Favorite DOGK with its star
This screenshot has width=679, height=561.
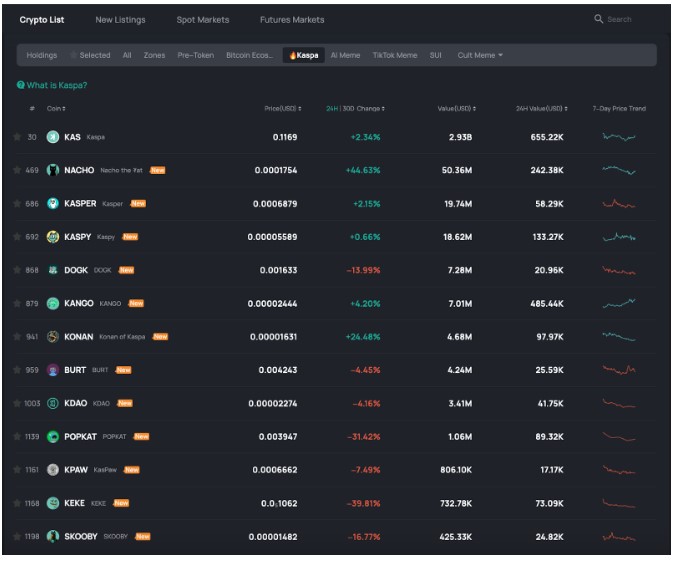(x=17, y=271)
